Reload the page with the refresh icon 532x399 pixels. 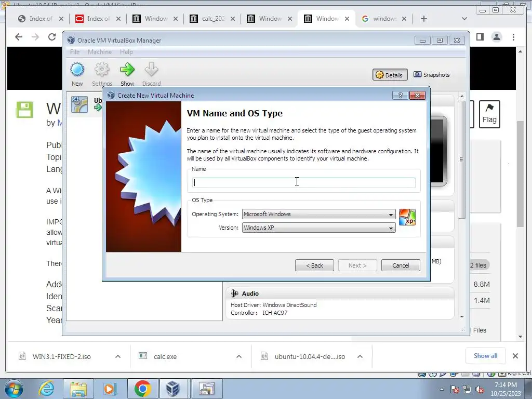[52, 37]
